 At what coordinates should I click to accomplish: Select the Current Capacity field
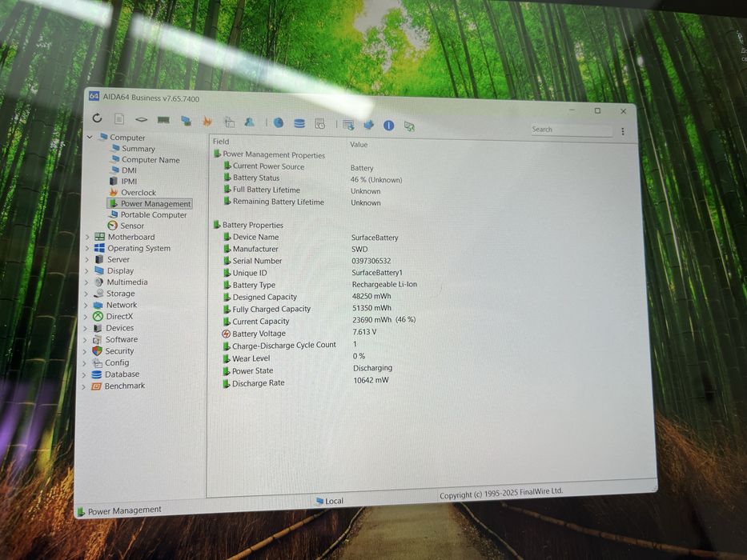pos(260,322)
